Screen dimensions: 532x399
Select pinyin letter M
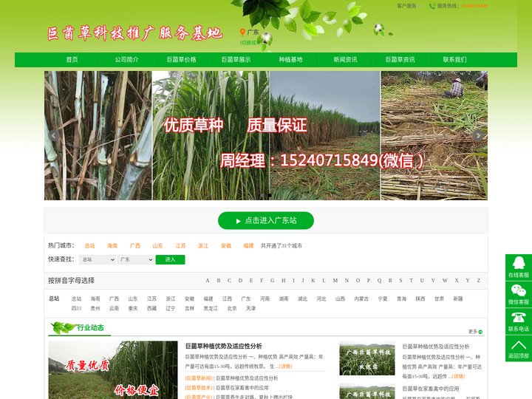(x=335, y=281)
